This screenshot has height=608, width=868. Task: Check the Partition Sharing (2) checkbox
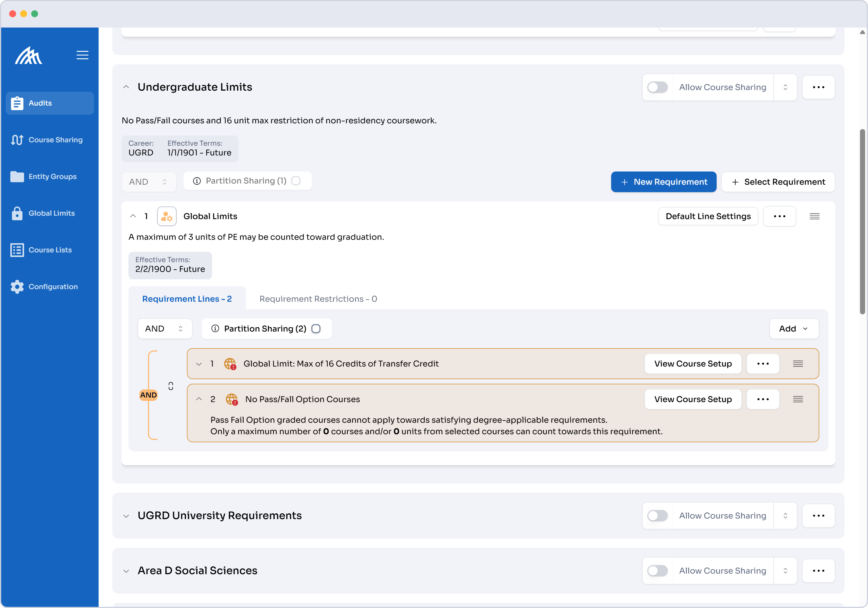316,329
